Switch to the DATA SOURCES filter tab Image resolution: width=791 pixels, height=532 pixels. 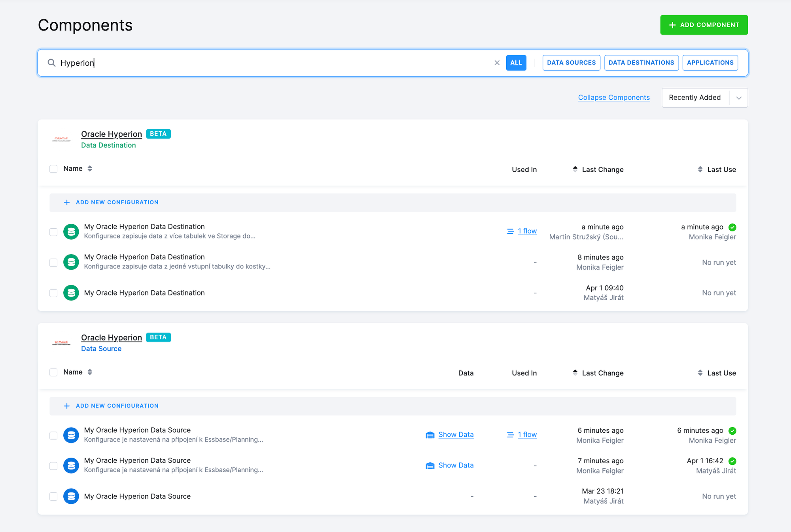(x=571, y=62)
